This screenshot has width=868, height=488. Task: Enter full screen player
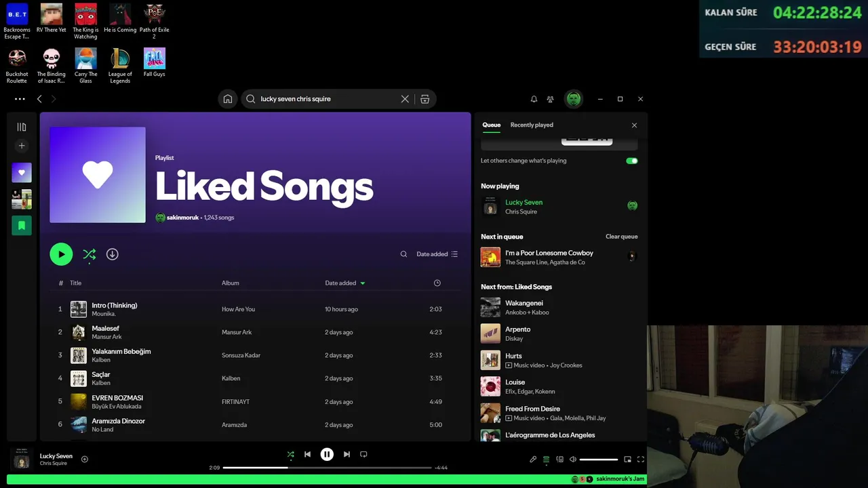pyautogui.click(x=640, y=460)
